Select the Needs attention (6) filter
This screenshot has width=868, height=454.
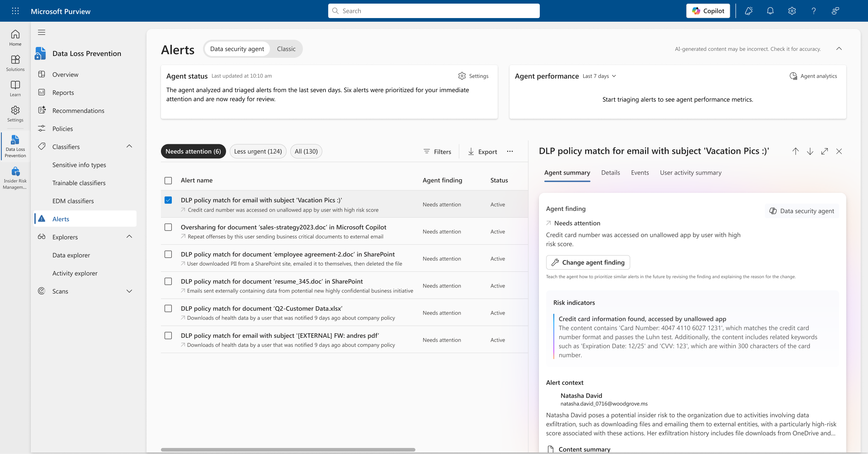193,151
